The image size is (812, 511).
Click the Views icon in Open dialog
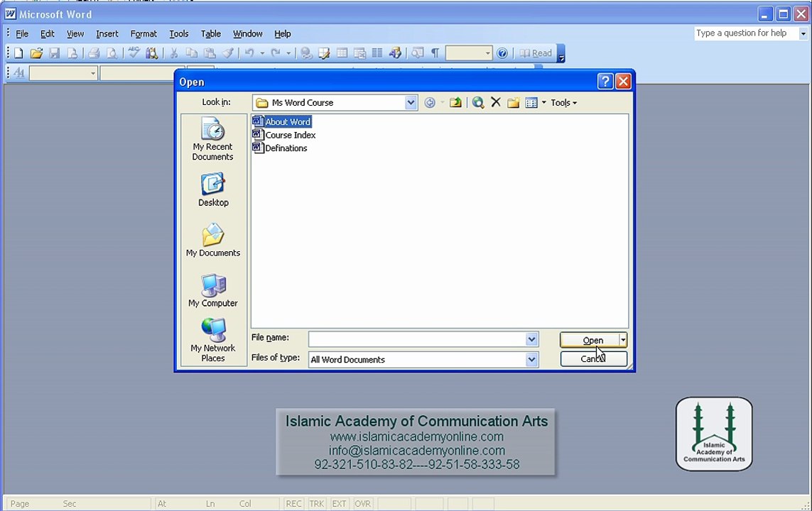(531, 102)
